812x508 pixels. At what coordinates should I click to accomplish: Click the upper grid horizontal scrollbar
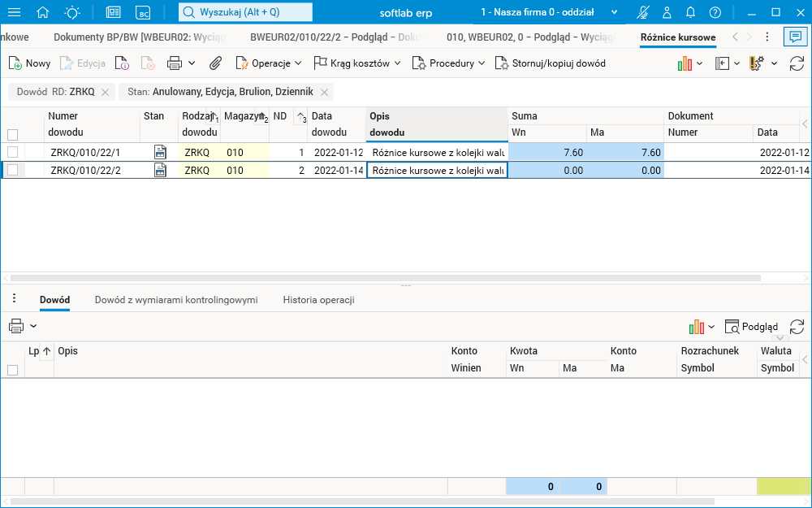point(386,278)
